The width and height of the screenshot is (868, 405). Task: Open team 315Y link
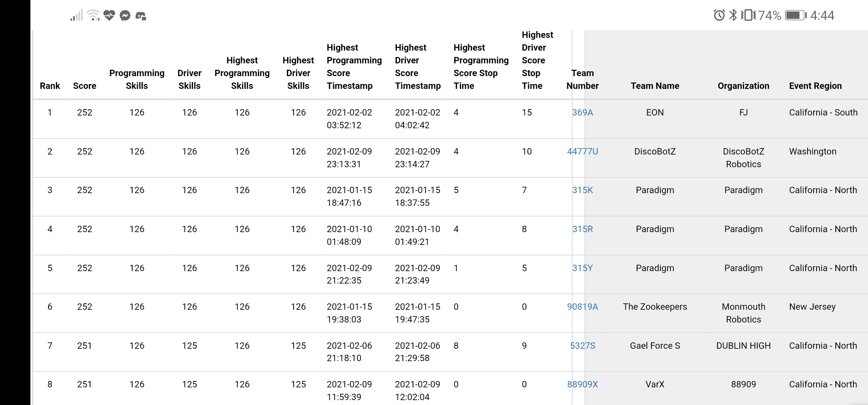click(582, 268)
